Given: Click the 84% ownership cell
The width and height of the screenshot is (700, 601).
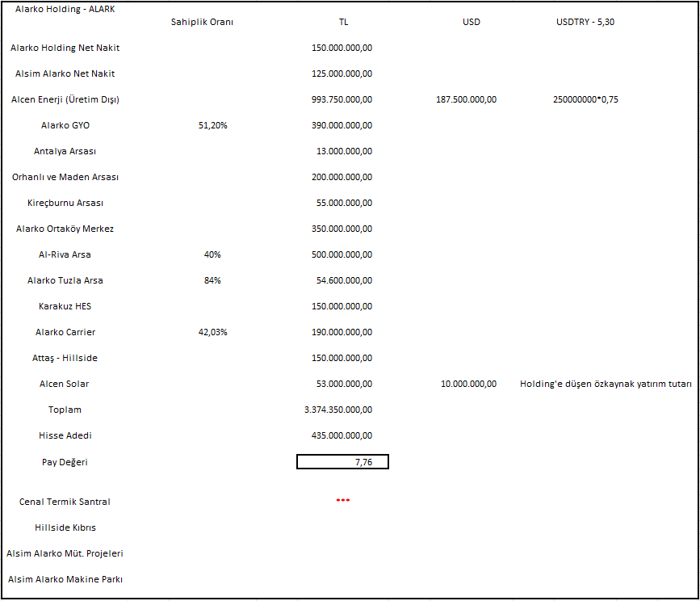Looking at the screenshot, I should pos(212,281).
